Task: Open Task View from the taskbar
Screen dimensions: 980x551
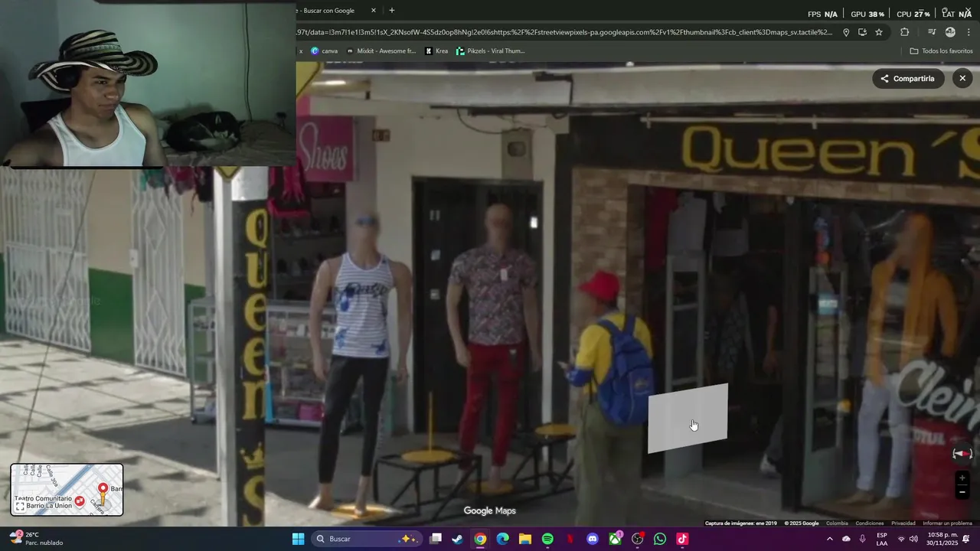Action: [x=436, y=539]
